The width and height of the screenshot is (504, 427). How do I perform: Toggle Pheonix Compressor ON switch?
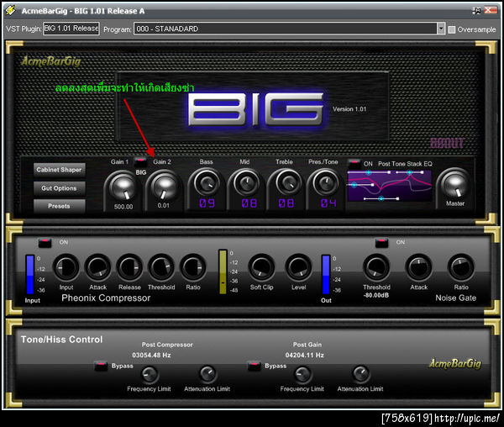[x=45, y=242]
